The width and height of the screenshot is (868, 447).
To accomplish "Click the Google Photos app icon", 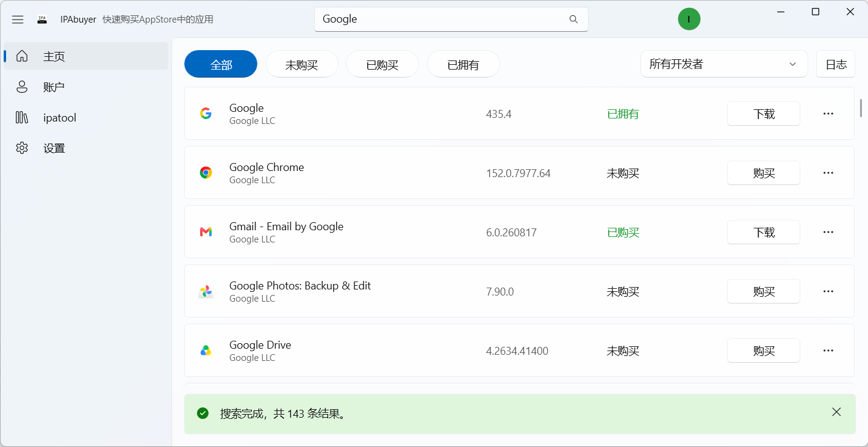I will pos(206,291).
